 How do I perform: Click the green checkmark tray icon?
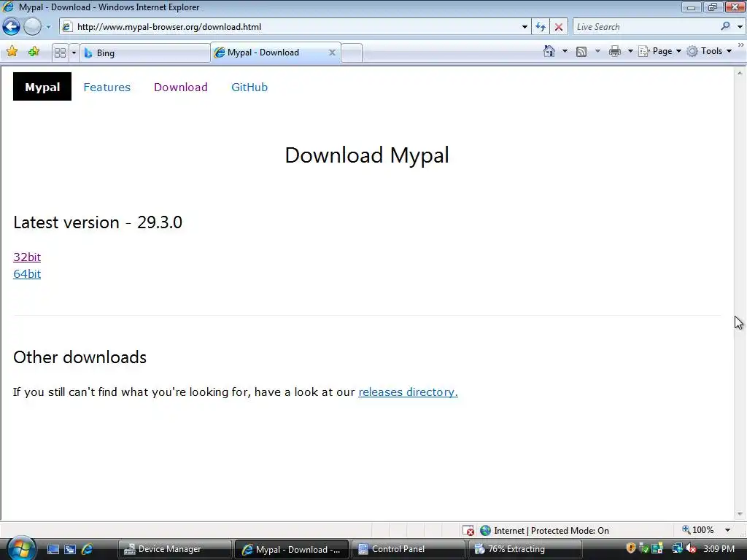coord(644,548)
